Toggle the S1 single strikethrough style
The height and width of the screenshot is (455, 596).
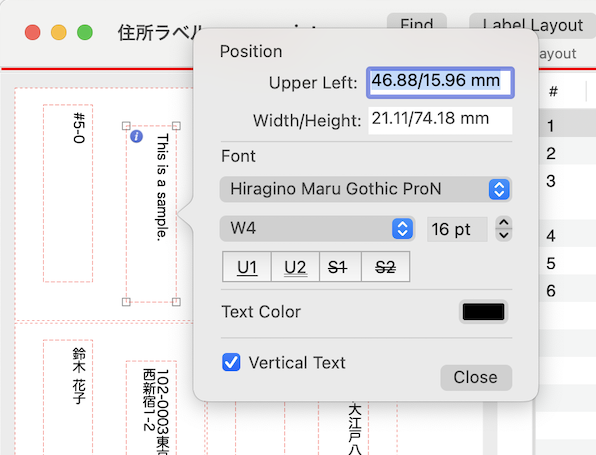(x=341, y=266)
